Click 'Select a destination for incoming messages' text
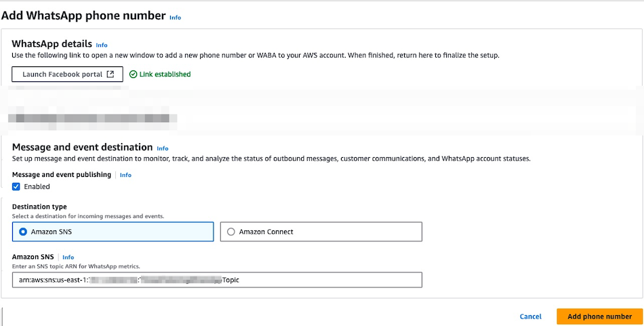Viewport: 644px width, 326px height. 88,216
